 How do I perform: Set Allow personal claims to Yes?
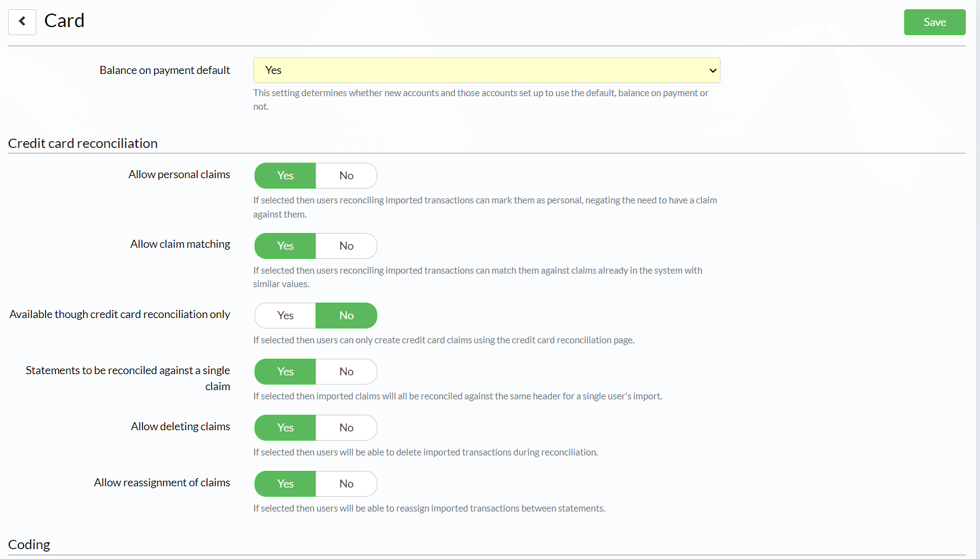[285, 176]
